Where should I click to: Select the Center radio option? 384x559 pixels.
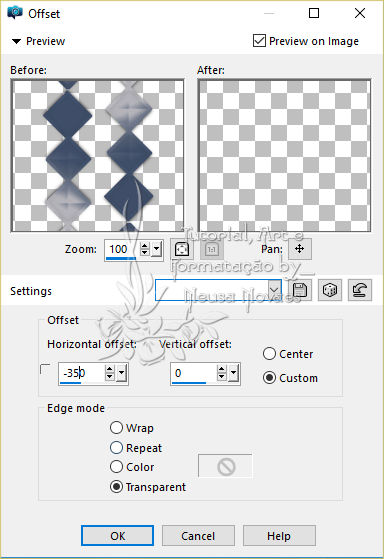pos(269,354)
